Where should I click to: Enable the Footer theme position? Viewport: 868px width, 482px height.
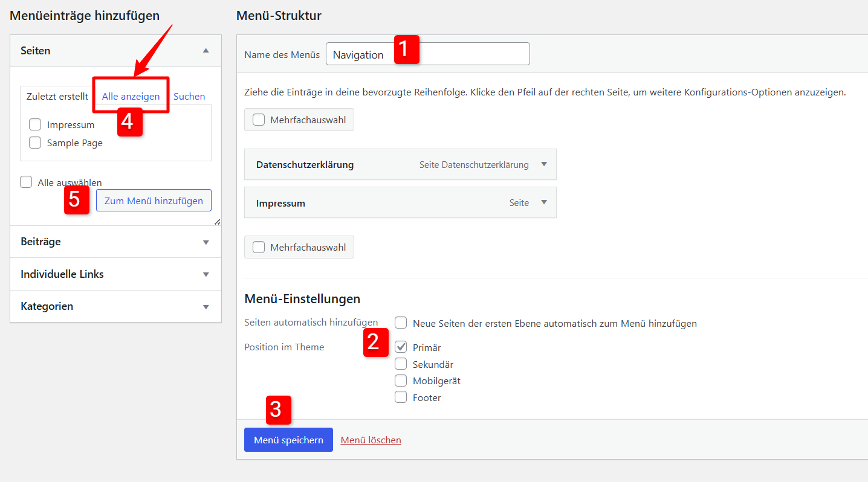tap(400, 397)
